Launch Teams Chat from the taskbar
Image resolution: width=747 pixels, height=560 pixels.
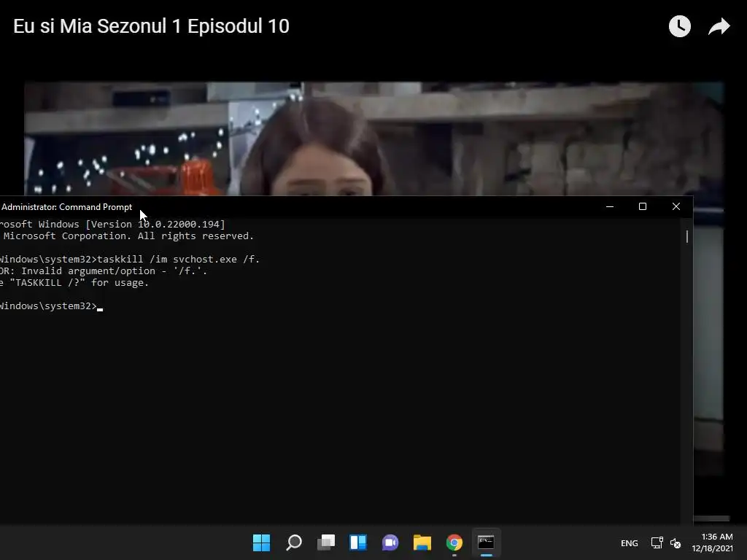coord(390,542)
